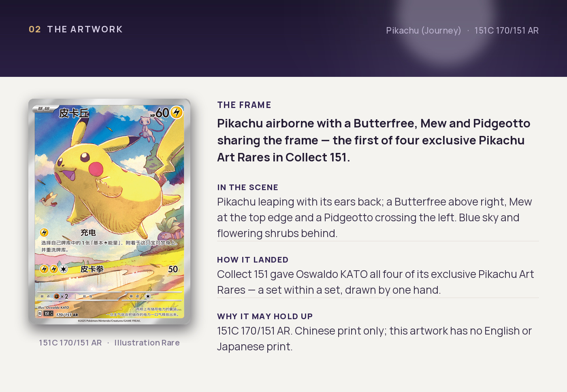The width and height of the screenshot is (567, 392).
Task: Click the '02' section number
Action: (x=35, y=30)
